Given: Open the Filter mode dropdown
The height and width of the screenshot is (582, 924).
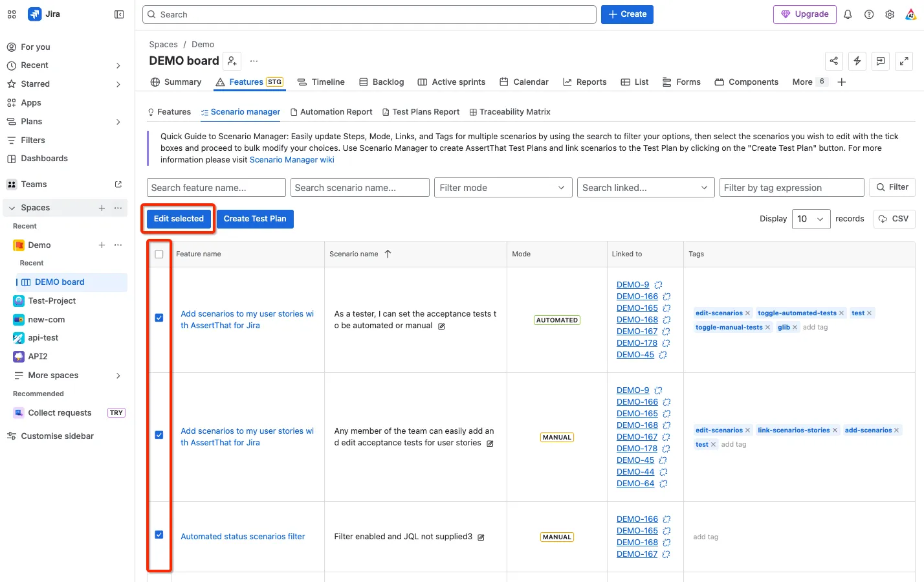Looking at the screenshot, I should [x=503, y=188].
